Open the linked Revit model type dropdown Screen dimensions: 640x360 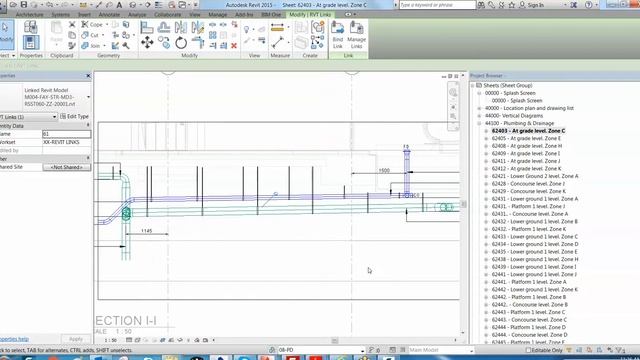pyautogui.click(x=88, y=97)
